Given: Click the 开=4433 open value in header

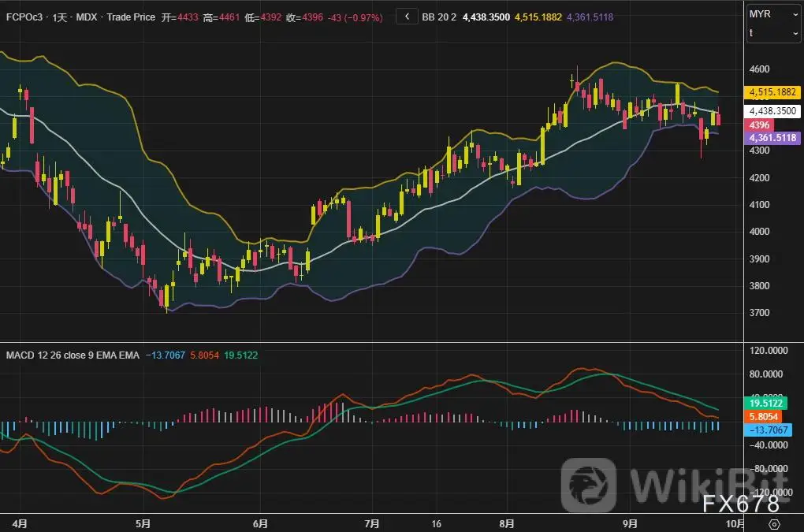Looking at the screenshot, I should [x=180, y=17].
